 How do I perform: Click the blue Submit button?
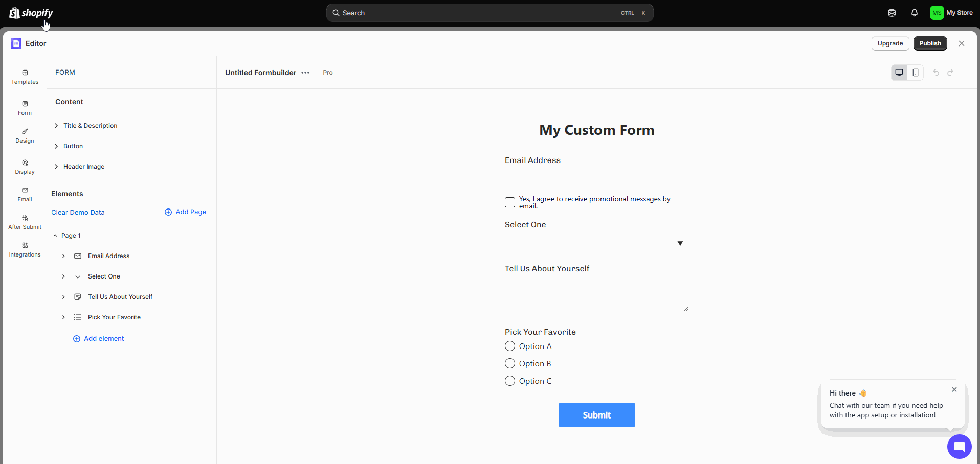(x=597, y=415)
